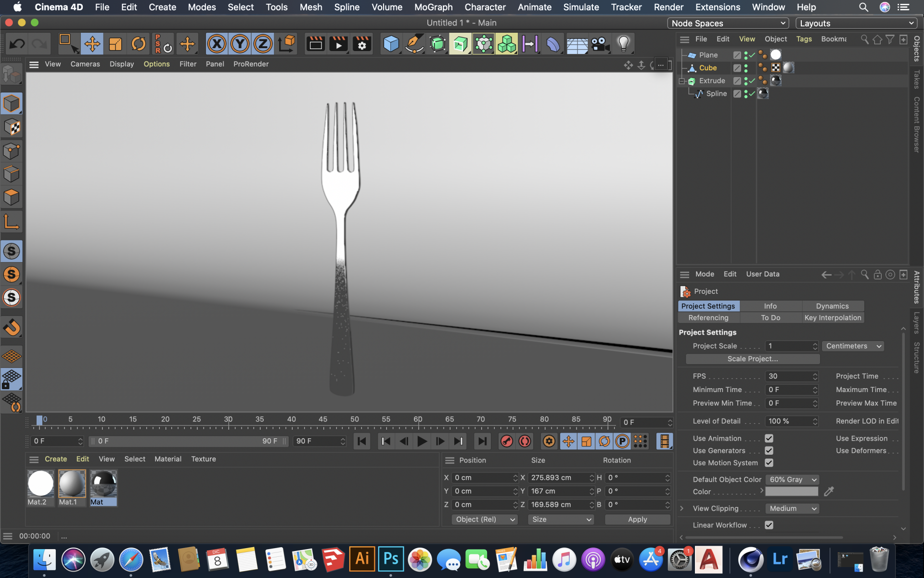This screenshot has width=924, height=578.
Task: Click the Camera object icon
Action: pyautogui.click(x=600, y=44)
